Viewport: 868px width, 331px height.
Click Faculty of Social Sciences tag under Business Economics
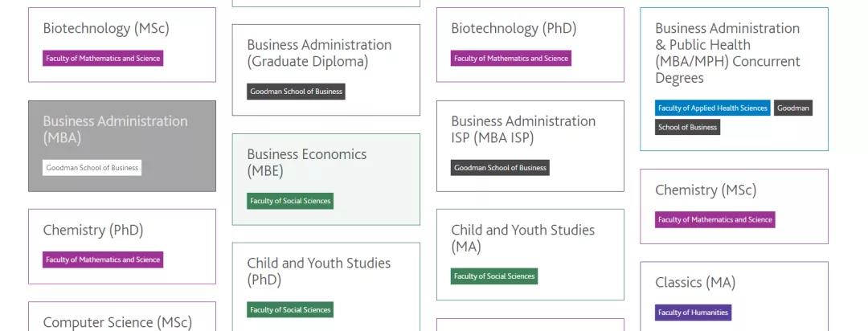pos(290,201)
